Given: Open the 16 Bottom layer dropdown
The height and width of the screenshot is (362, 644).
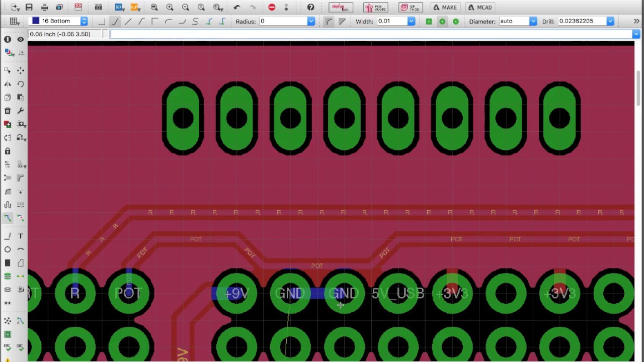Looking at the screenshot, I should click(84, 21).
